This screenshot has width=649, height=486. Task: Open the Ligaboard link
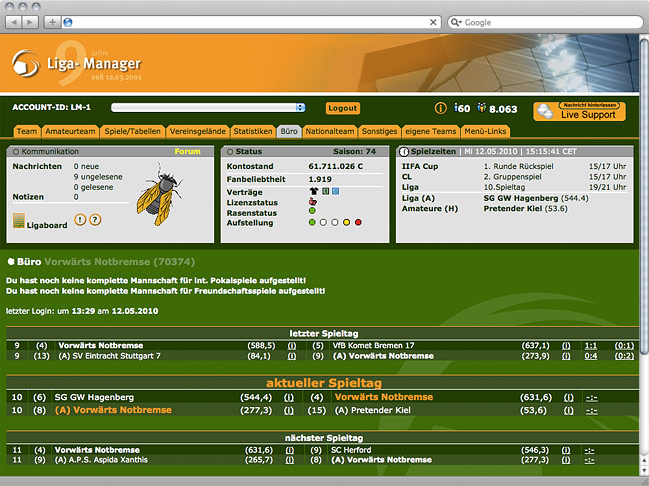47,225
